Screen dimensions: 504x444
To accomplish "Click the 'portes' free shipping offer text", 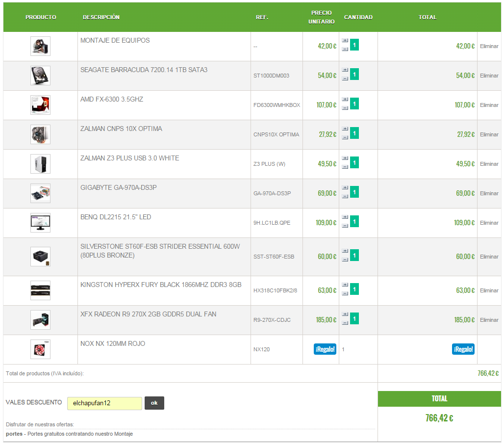I will (x=70, y=434).
